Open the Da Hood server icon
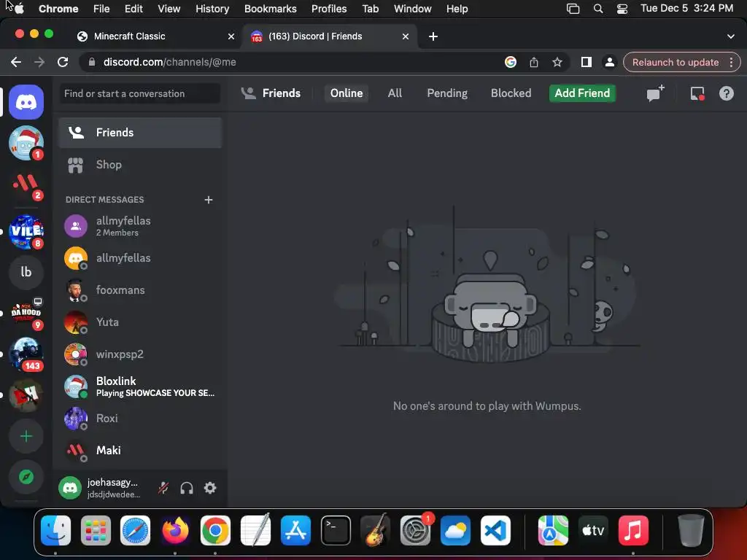 coord(26,313)
